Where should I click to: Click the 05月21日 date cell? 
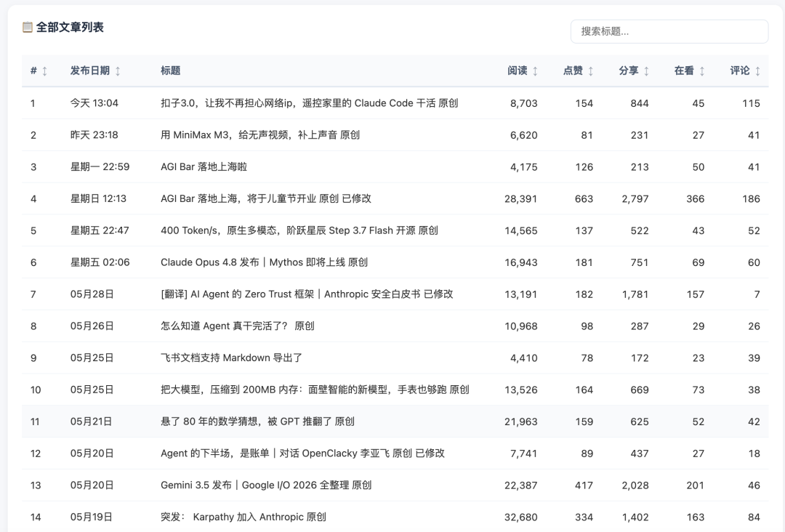92,422
